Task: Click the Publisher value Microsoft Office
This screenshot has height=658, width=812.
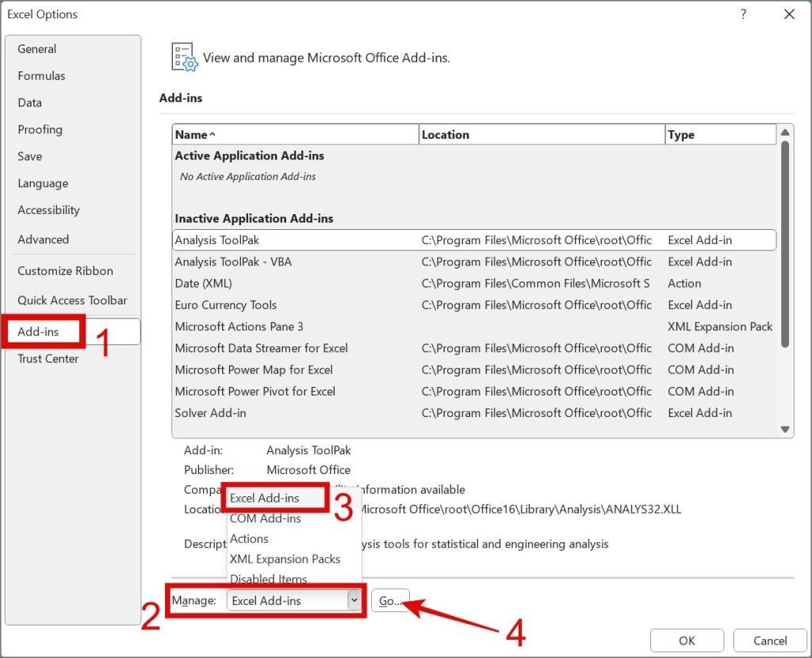Action: [308, 470]
